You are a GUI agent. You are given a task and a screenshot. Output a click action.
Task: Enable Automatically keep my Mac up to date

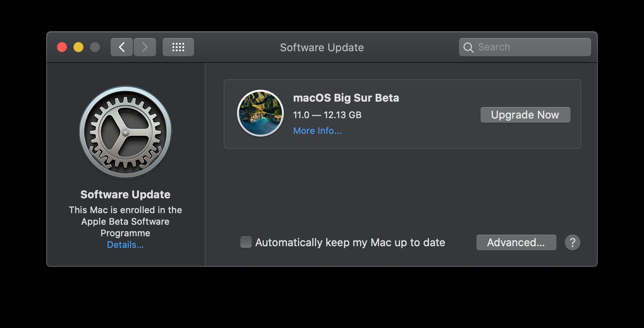pyautogui.click(x=246, y=242)
